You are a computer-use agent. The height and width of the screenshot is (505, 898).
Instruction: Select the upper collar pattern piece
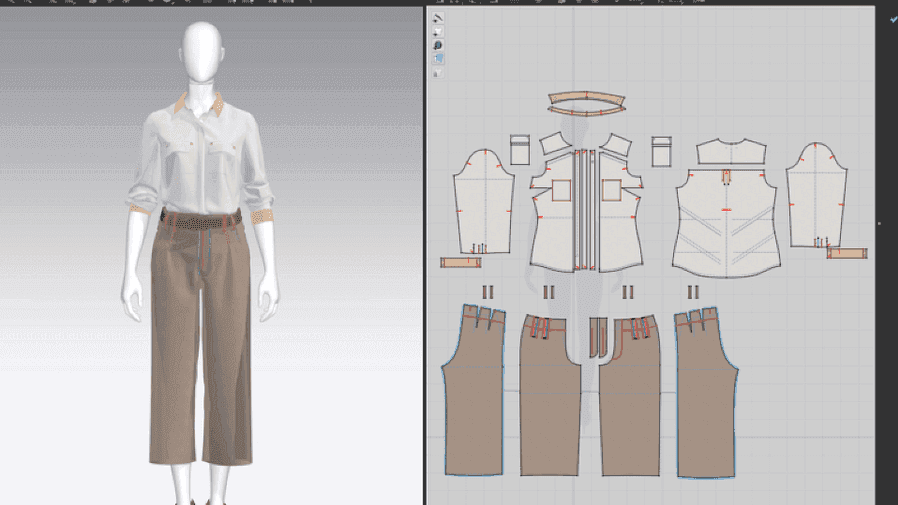click(586, 98)
